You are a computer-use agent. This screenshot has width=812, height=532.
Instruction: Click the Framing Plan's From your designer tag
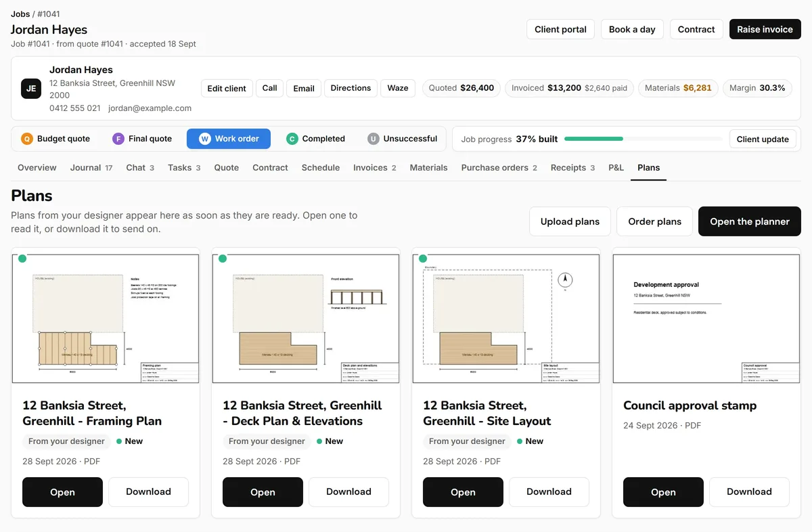coord(66,441)
